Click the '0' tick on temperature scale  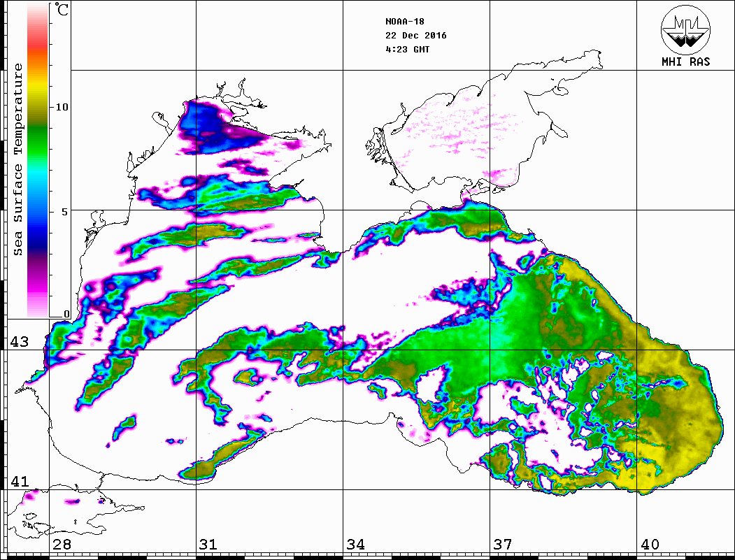66,314
